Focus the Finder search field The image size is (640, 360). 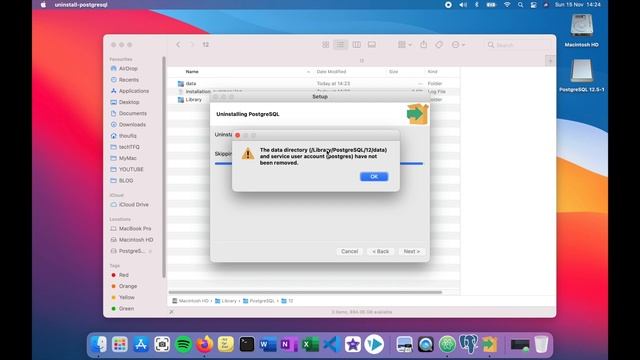click(x=518, y=45)
